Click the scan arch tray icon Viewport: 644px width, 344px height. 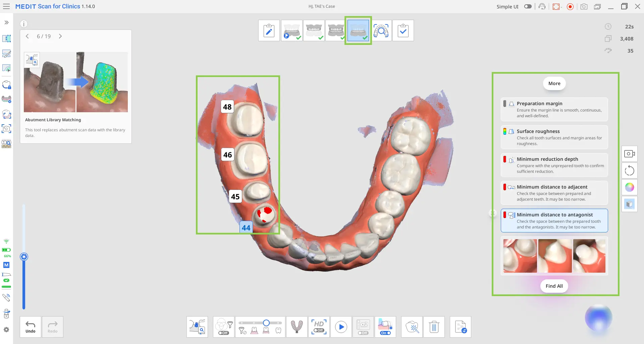click(297, 327)
